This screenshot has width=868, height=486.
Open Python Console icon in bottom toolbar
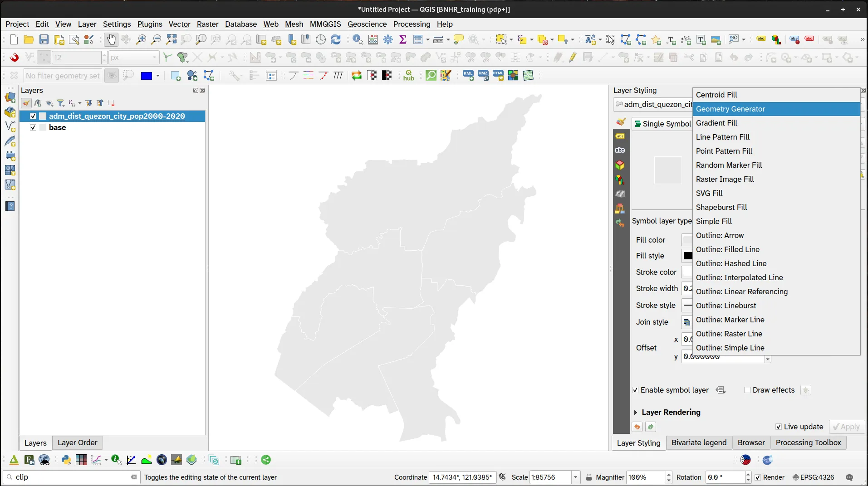point(66,460)
